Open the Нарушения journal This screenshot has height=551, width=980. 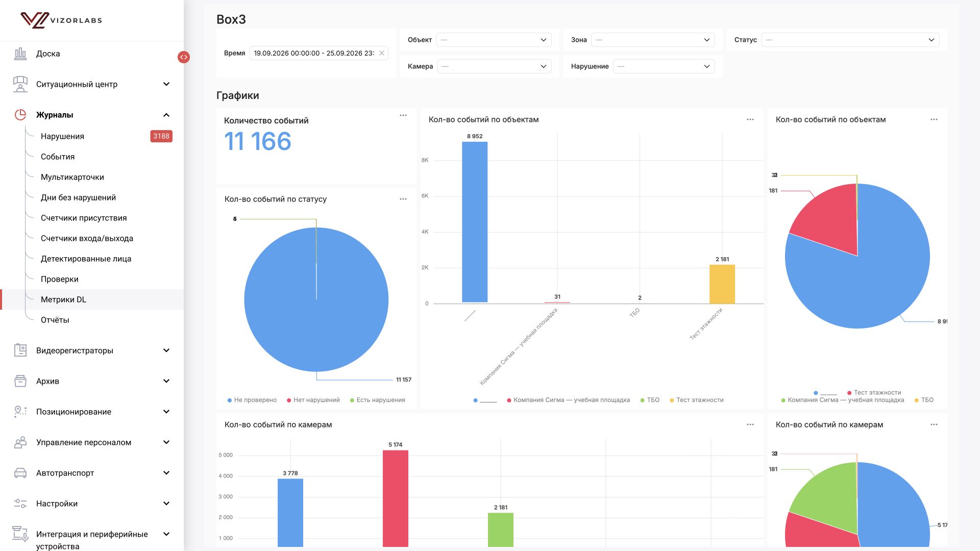pyautogui.click(x=62, y=136)
